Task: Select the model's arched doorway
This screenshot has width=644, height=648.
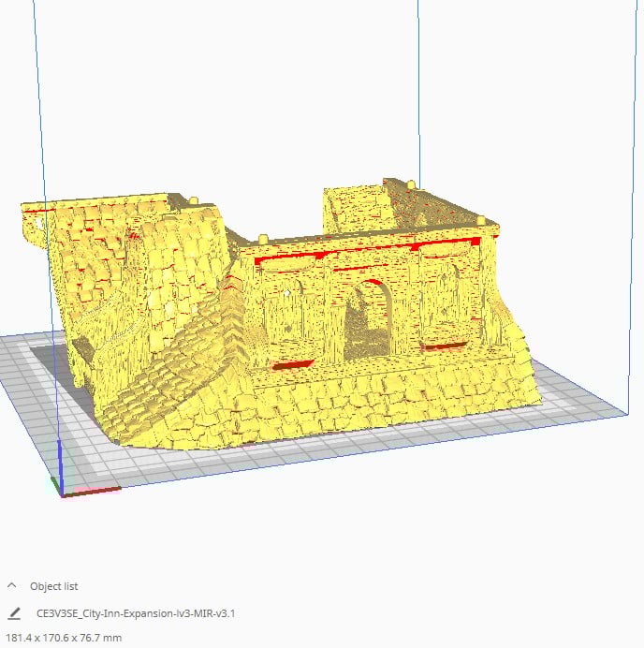Action: 368,320
